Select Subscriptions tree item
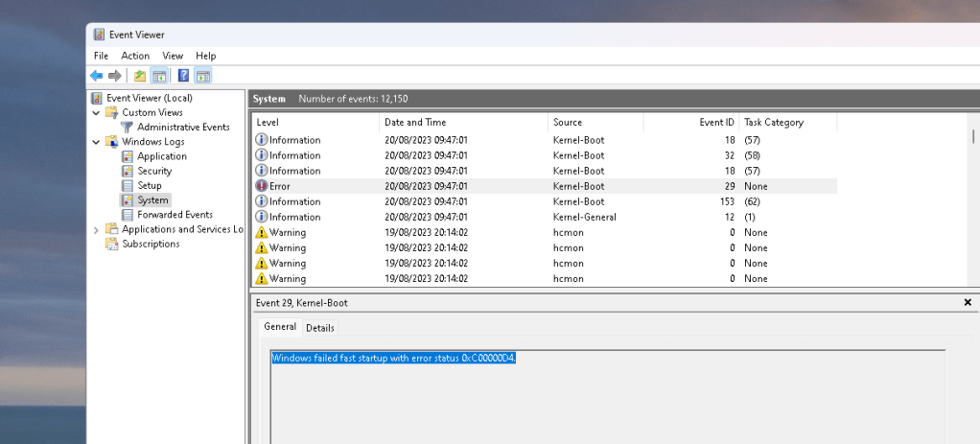This screenshot has width=980, height=444. pyautogui.click(x=151, y=244)
